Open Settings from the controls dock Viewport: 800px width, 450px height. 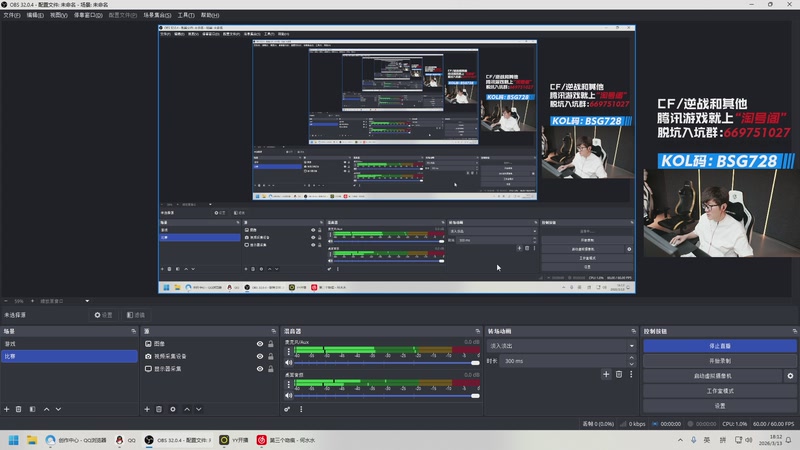(x=719, y=406)
